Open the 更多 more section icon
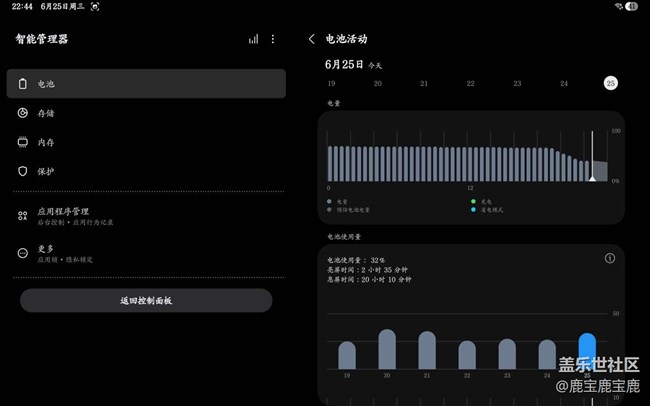Image resolution: width=650 pixels, height=406 pixels. pos(23,253)
